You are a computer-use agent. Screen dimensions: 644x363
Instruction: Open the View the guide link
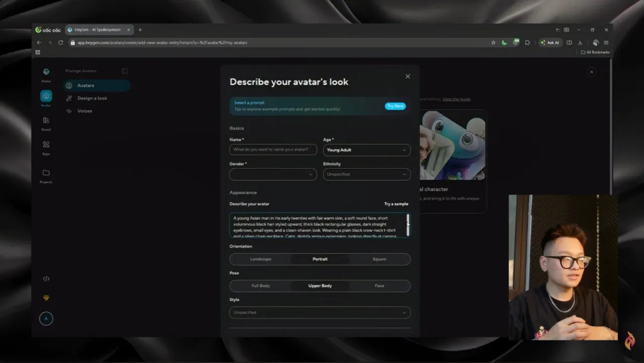pos(456,99)
